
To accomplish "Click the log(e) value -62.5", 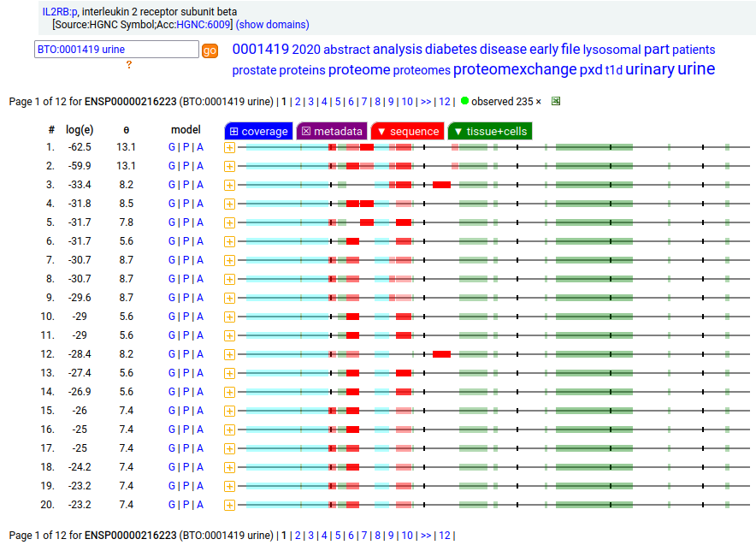I will [80, 147].
